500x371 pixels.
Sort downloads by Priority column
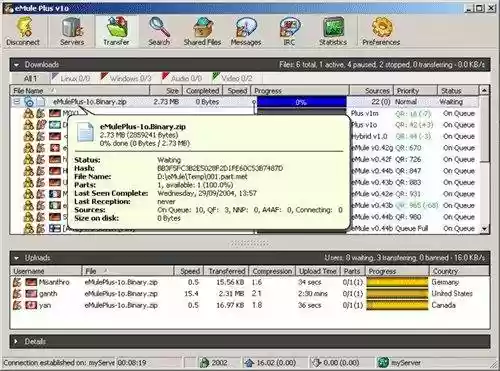pyautogui.click(x=415, y=91)
